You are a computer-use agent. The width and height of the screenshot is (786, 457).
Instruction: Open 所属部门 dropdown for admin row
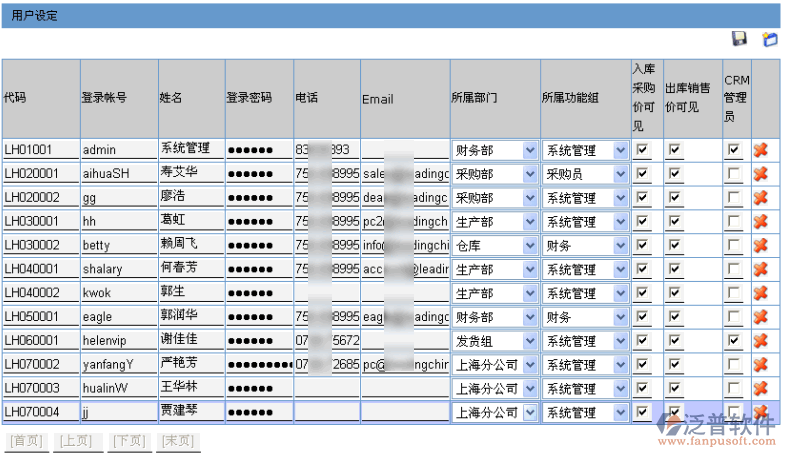click(529, 150)
